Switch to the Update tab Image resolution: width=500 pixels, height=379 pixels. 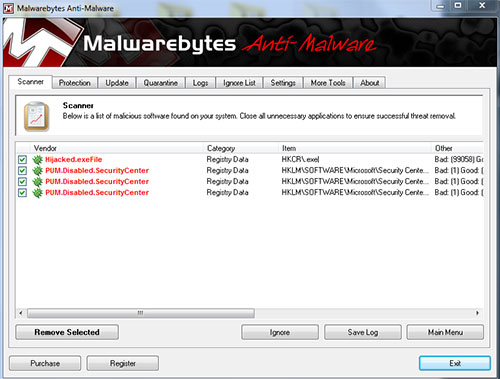point(117,83)
